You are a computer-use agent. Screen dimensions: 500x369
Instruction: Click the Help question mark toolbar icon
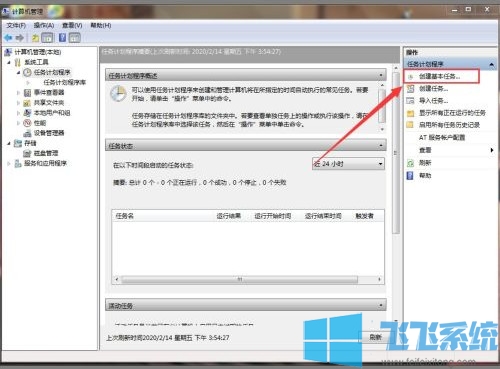point(62,38)
